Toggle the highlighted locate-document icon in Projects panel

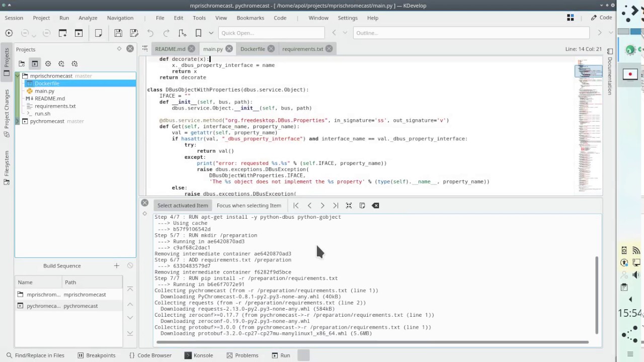35,64
